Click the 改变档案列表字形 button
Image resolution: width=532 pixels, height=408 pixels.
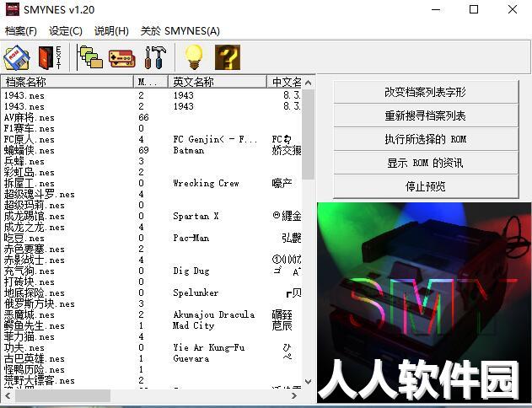(426, 92)
